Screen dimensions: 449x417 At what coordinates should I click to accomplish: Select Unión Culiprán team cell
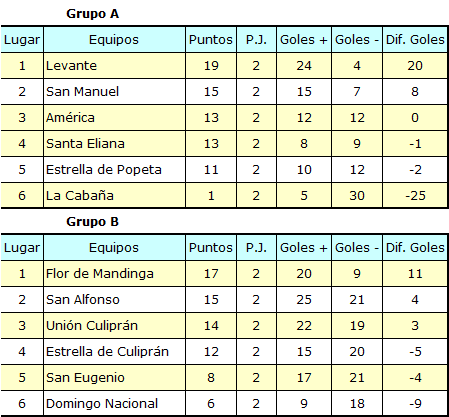coord(114,326)
